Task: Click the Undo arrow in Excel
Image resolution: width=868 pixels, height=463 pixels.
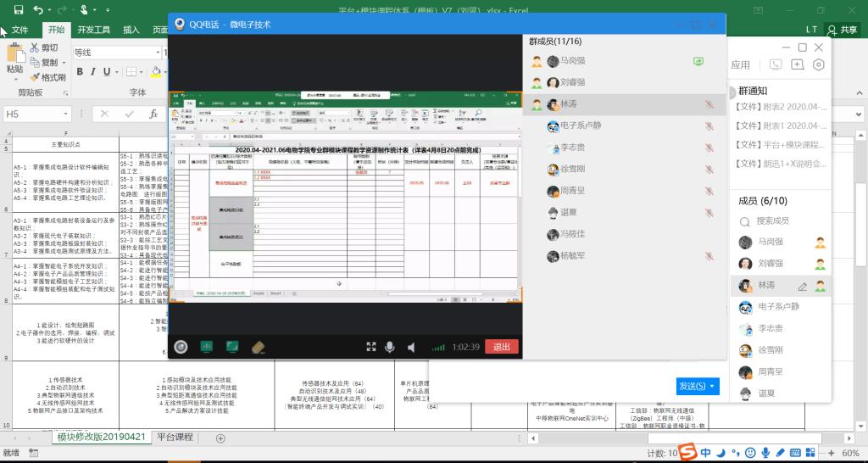Action: 38,10
